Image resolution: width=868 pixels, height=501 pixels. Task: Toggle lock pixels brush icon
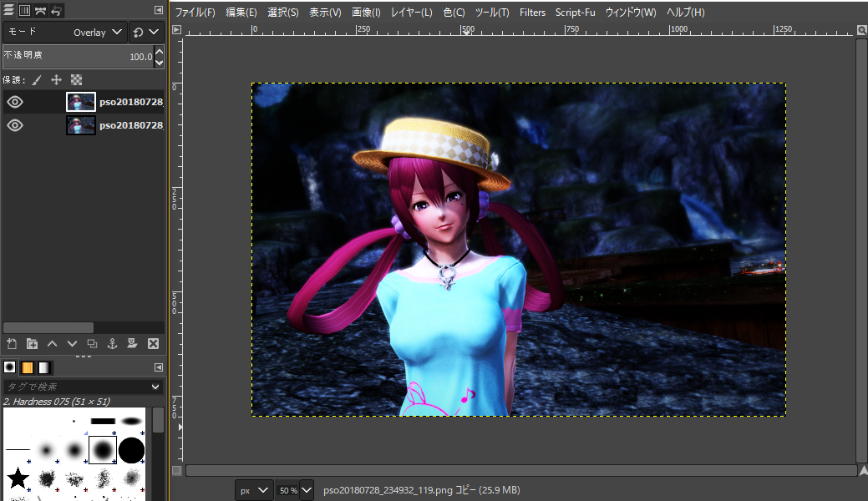click(x=37, y=80)
